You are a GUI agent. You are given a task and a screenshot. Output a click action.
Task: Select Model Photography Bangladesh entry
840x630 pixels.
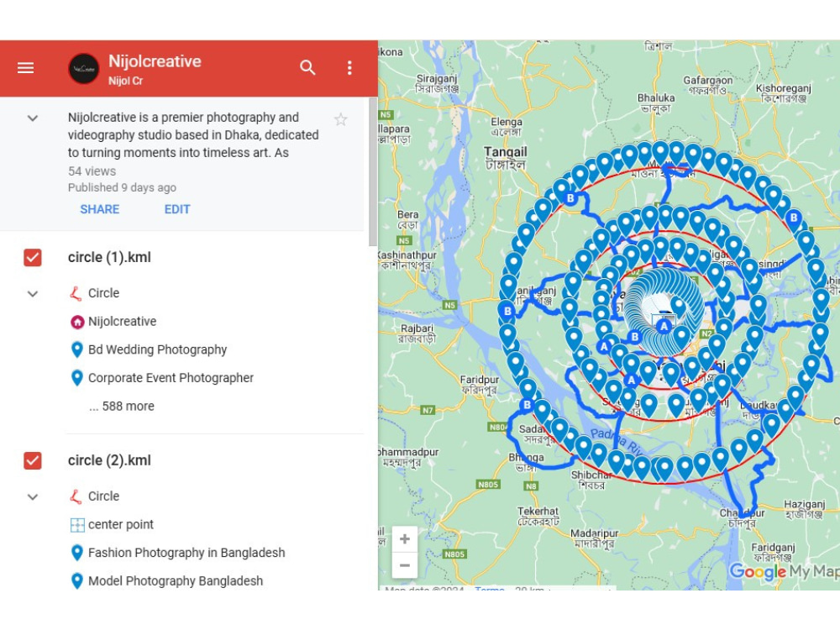coord(176,581)
